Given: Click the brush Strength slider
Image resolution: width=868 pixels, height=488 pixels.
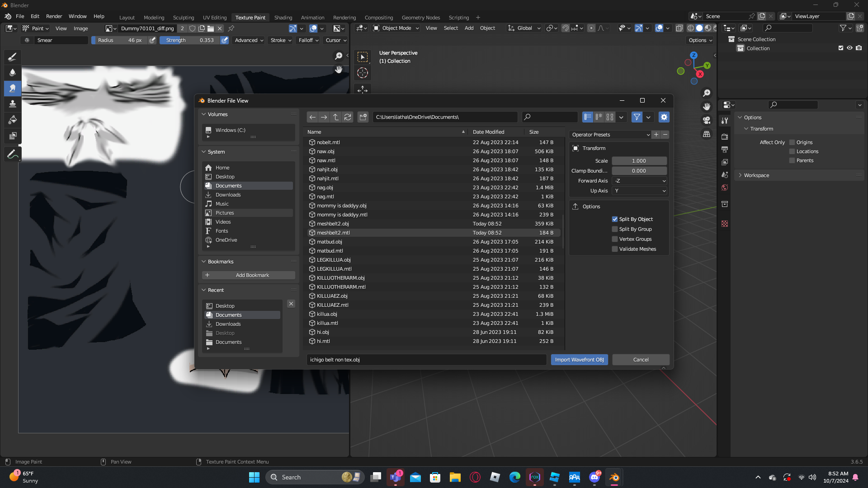Looking at the screenshot, I should [x=190, y=40].
